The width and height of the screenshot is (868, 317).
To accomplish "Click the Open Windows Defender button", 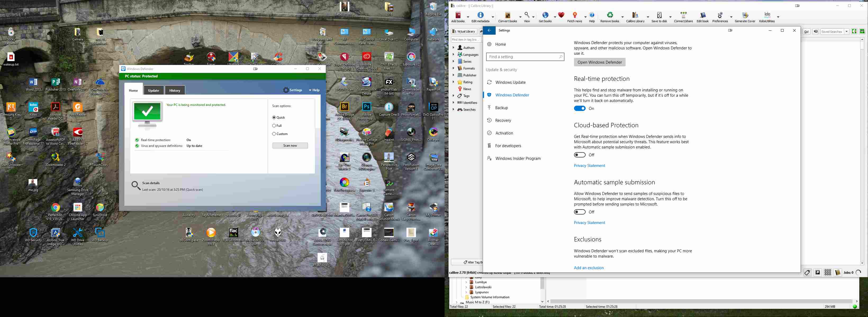I will click(x=599, y=62).
